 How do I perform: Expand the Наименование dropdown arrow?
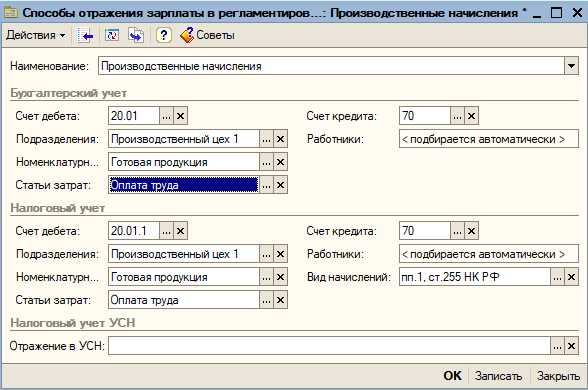571,66
